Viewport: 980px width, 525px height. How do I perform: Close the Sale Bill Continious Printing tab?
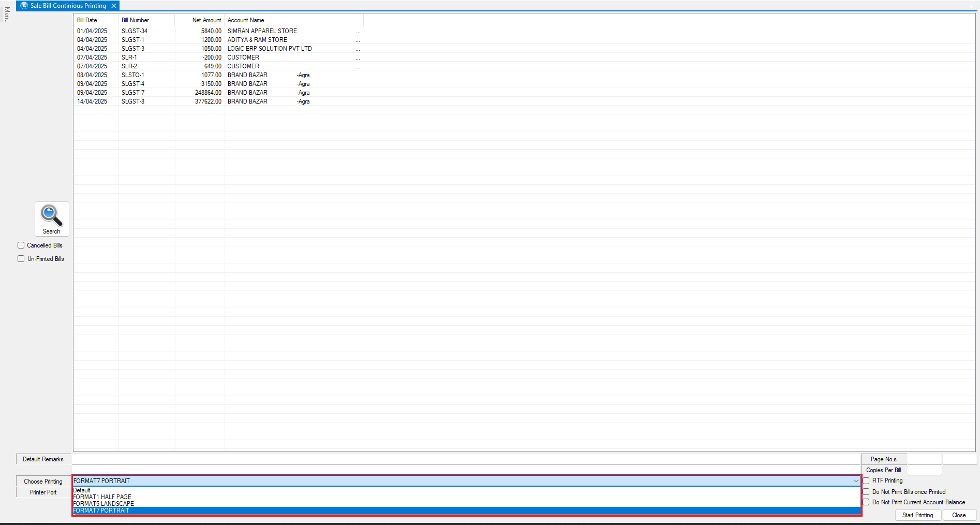(114, 6)
